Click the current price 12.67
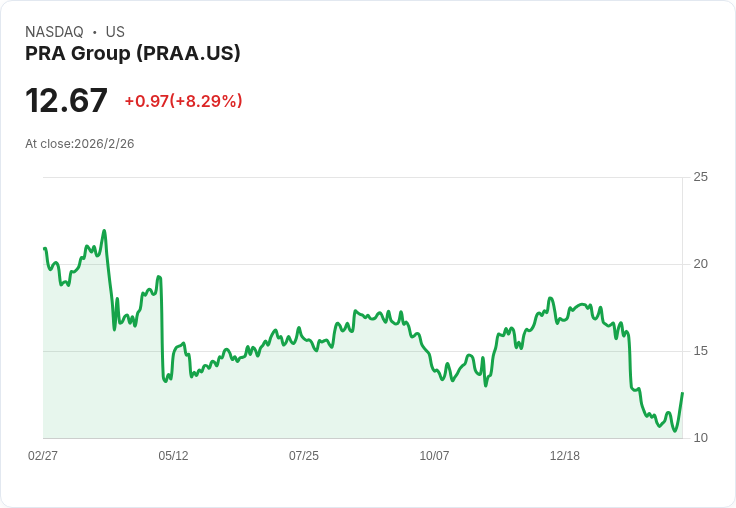Viewport: 736px width, 508px height. coord(66,101)
